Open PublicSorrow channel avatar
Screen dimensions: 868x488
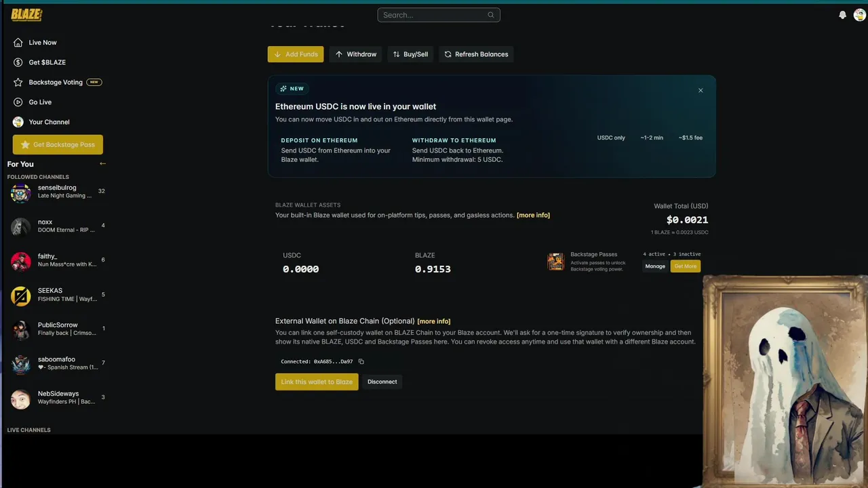click(21, 330)
